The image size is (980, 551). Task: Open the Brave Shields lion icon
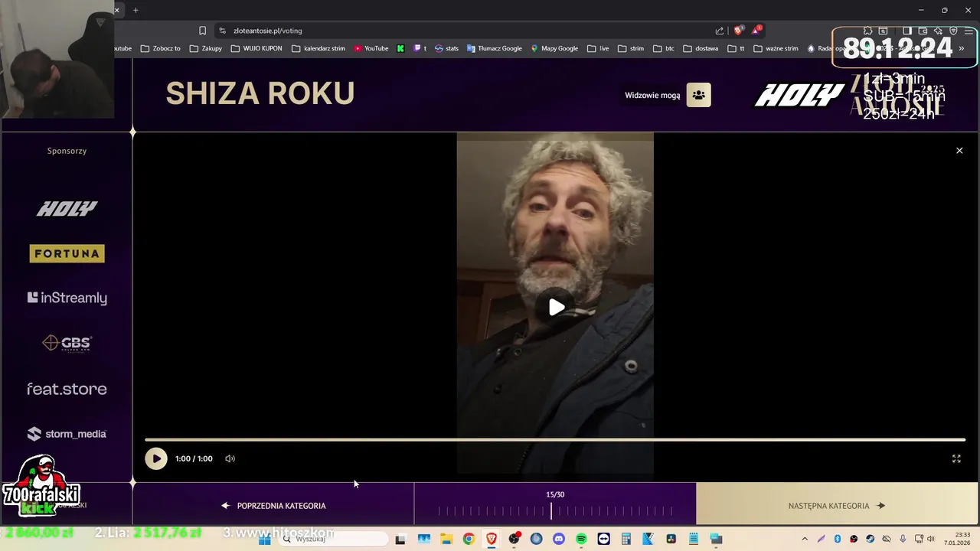(x=738, y=31)
